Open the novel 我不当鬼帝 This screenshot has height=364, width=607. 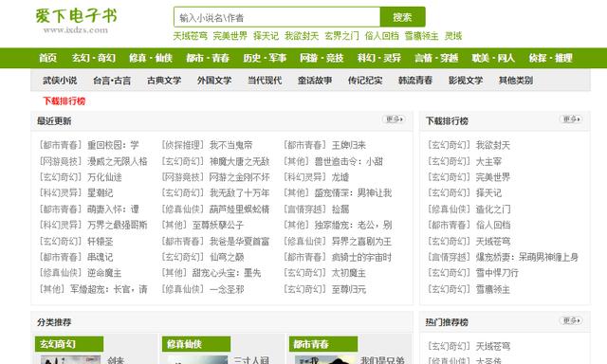point(230,145)
